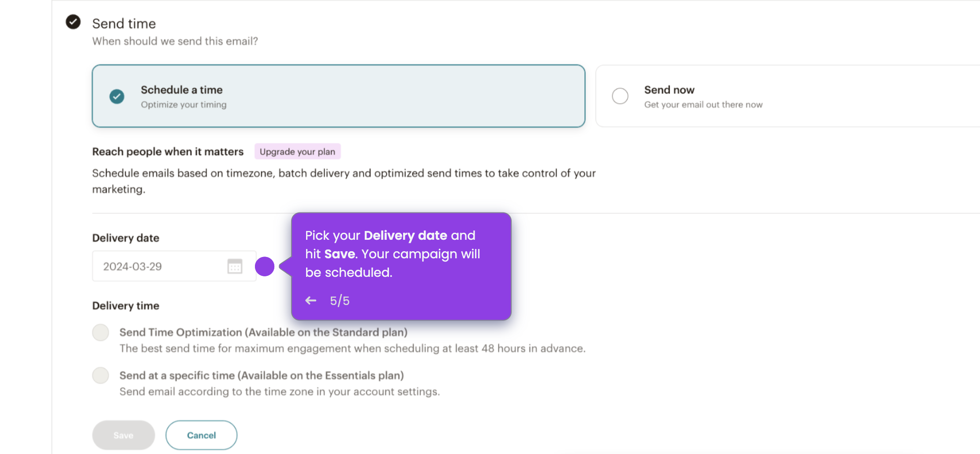
Task: Open the "Upgrade your plan" badge
Action: [297, 151]
